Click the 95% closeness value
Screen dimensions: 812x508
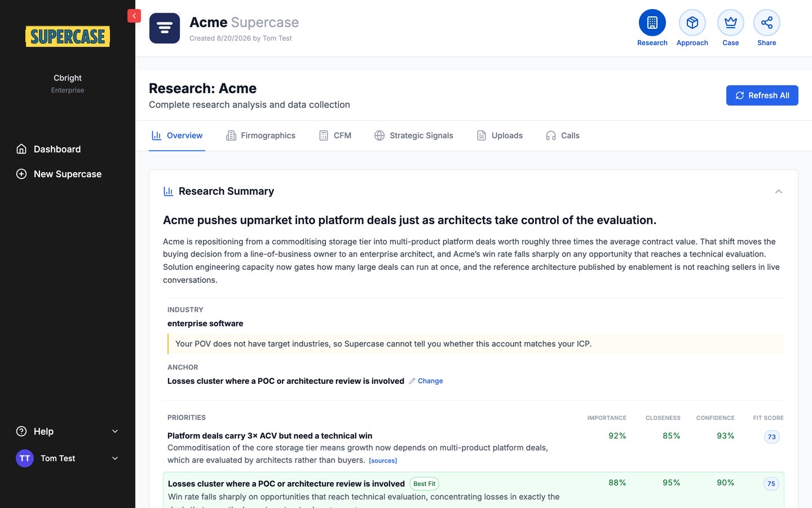(672, 483)
